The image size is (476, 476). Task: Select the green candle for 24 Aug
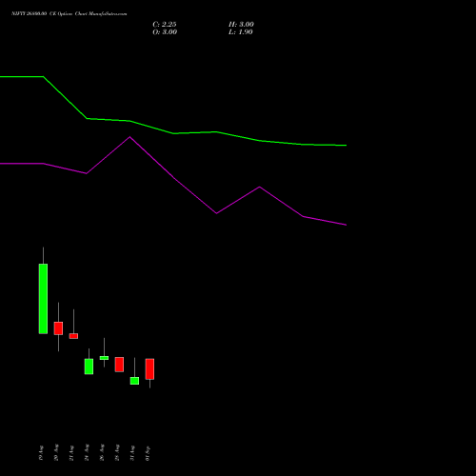(89, 367)
